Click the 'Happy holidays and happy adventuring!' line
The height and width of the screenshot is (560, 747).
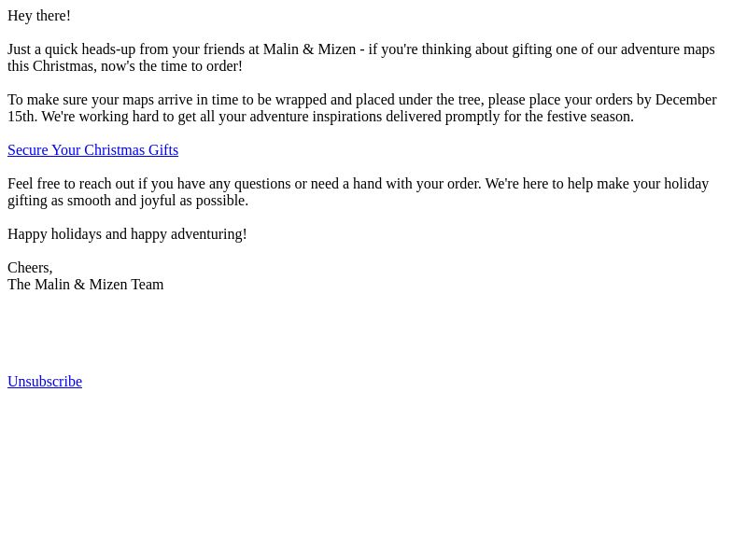pos(127,234)
